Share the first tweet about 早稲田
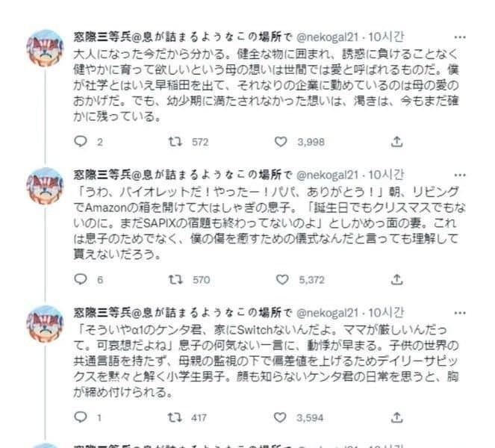The height and width of the screenshot is (448, 495). coord(397,140)
